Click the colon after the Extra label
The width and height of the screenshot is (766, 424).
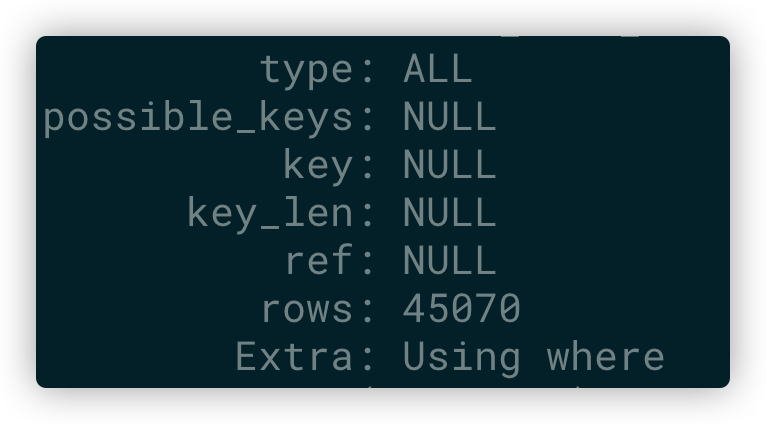(367, 359)
